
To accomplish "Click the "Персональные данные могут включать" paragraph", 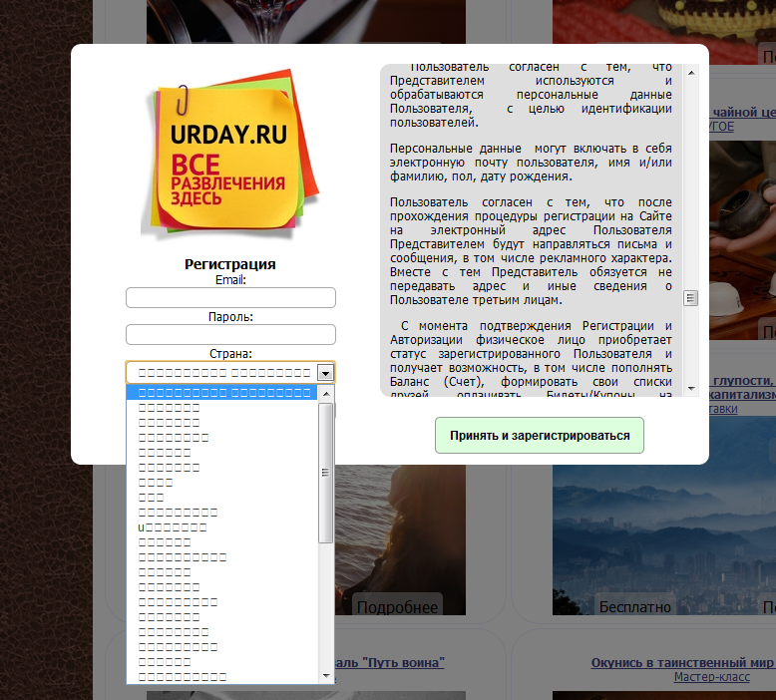I will [531, 163].
